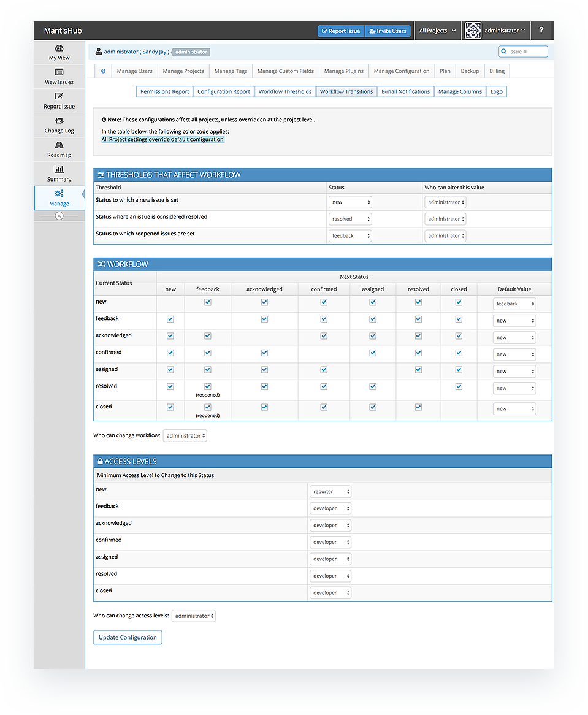The height and width of the screenshot is (715, 588).
Task: Open Plan tab
Action: point(445,71)
